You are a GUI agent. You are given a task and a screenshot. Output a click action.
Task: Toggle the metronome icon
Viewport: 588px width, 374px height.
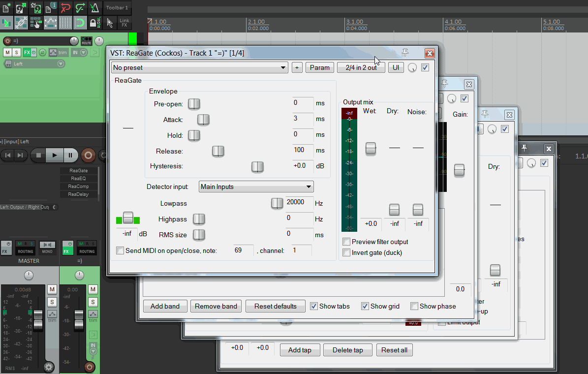coord(94,7)
